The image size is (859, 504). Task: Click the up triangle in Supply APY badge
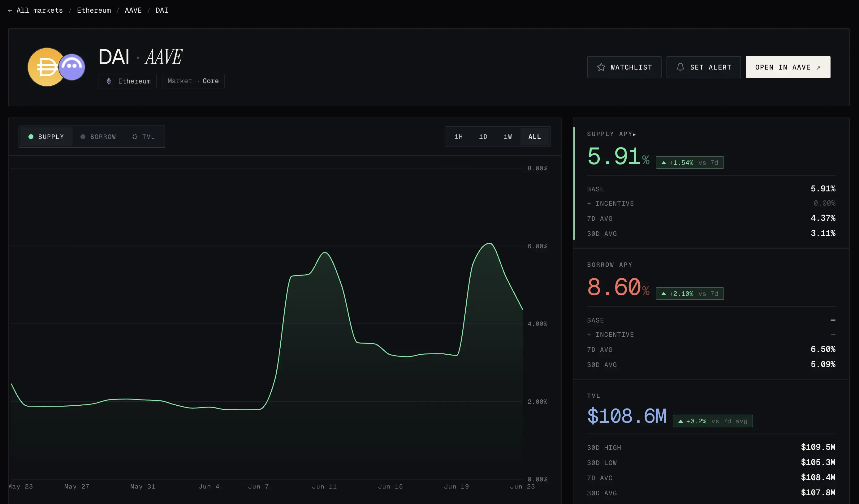click(664, 163)
